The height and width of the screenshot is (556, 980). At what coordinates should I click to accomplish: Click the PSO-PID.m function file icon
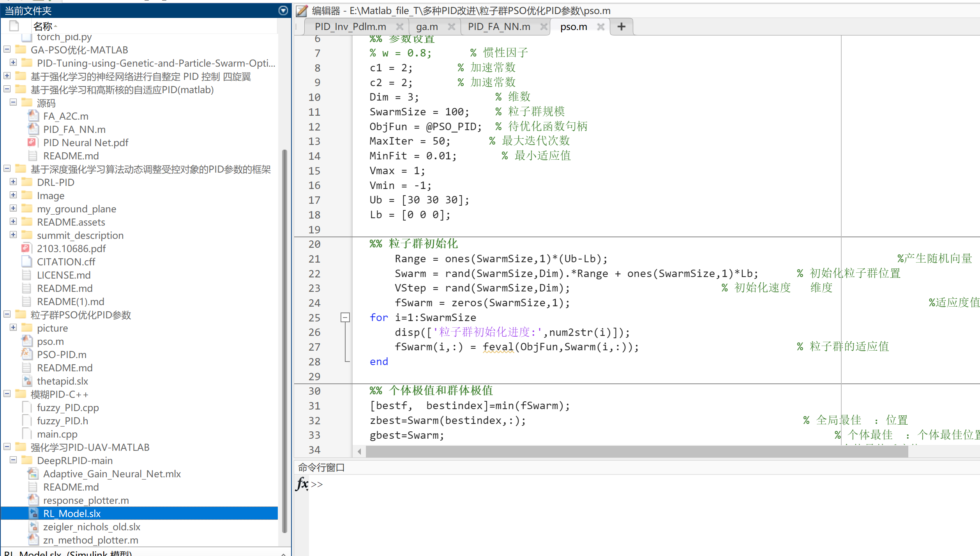(x=27, y=354)
